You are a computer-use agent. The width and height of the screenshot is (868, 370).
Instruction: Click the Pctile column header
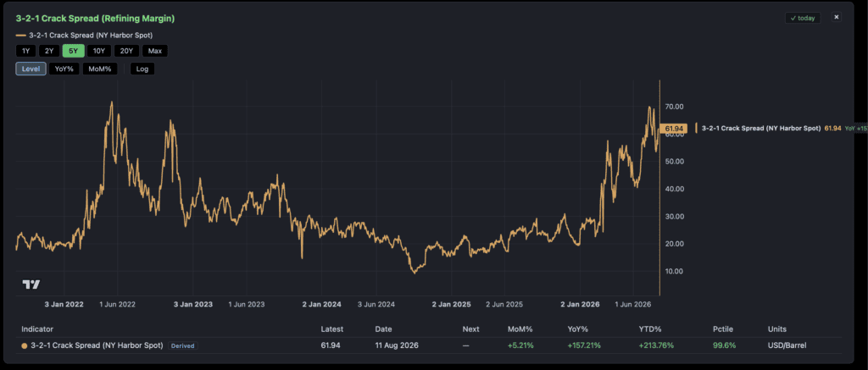click(x=722, y=329)
